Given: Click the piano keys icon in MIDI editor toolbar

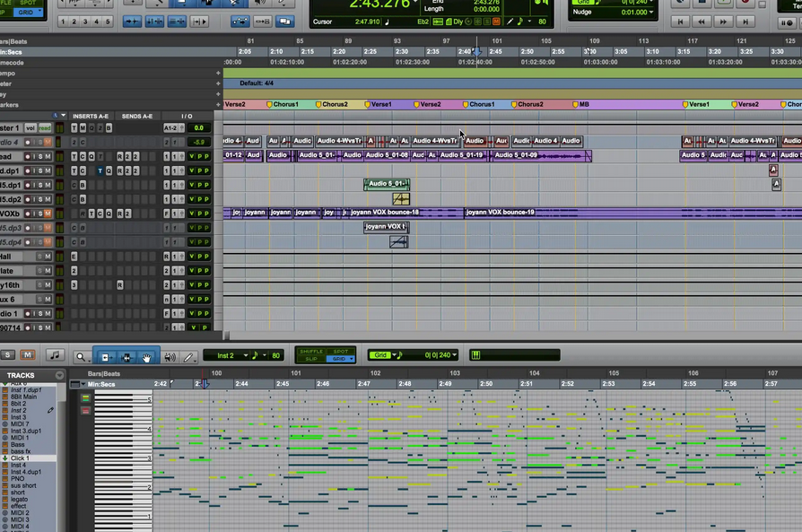Looking at the screenshot, I should click(475, 355).
